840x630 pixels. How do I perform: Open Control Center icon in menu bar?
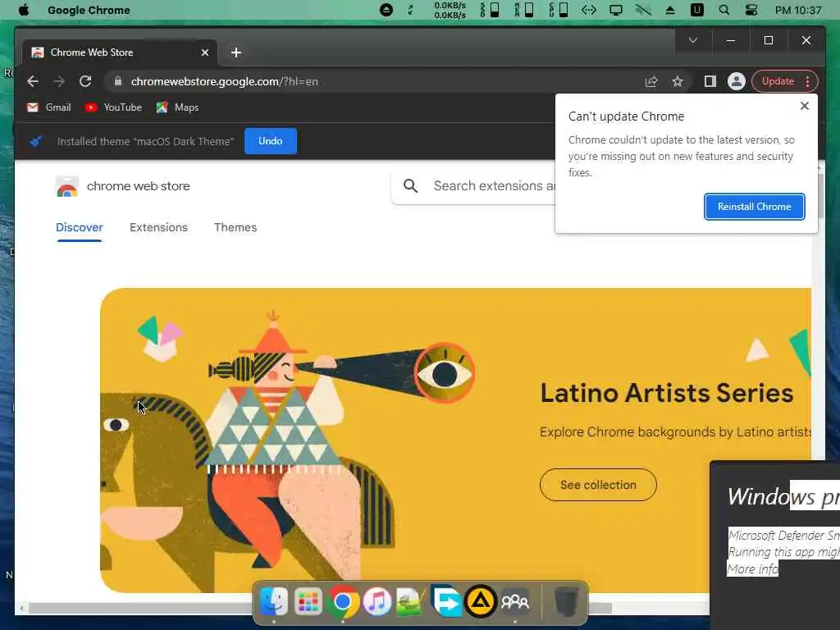coord(751,10)
